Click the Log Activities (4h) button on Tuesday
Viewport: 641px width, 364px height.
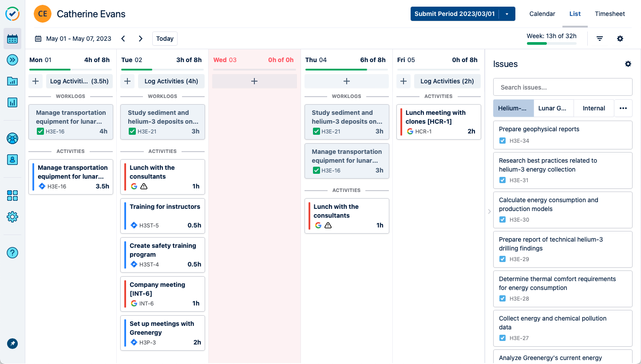171,81
